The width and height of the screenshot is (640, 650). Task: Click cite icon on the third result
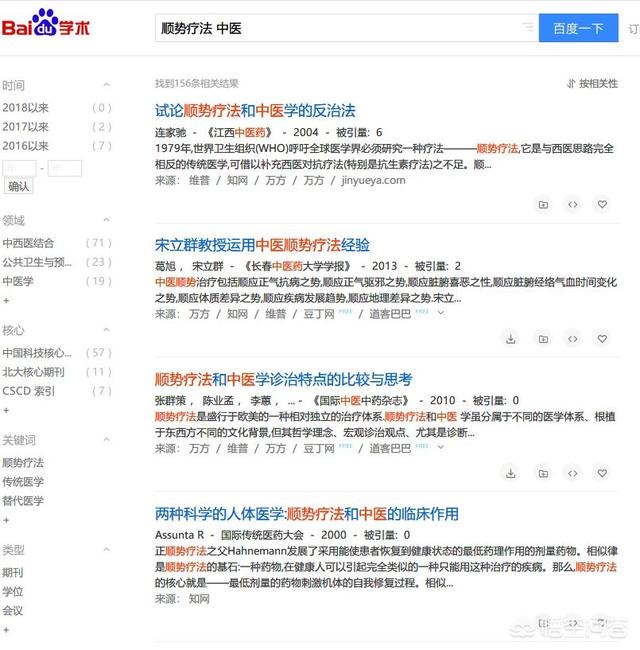pos(572,473)
